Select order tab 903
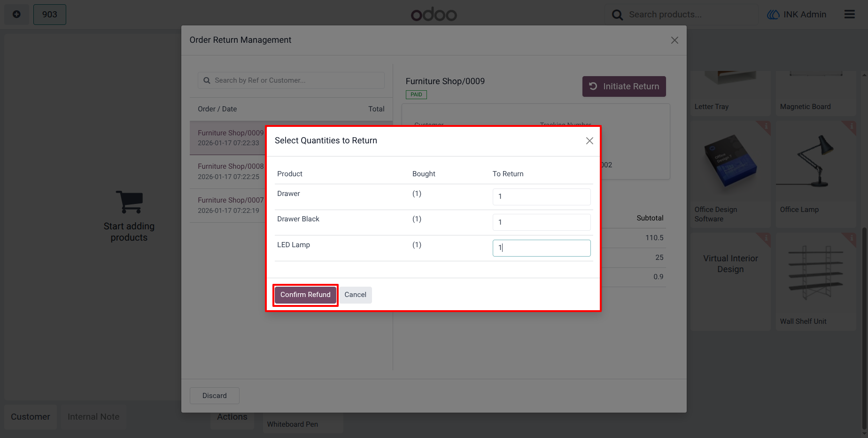 pyautogui.click(x=50, y=15)
